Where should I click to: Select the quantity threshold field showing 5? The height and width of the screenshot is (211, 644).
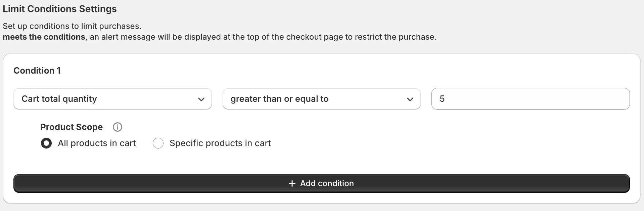530,99
